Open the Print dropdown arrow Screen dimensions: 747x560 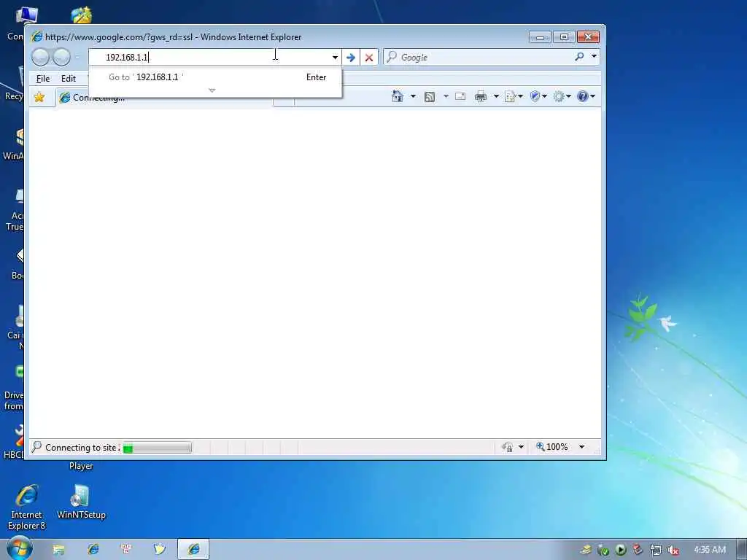[496, 97]
